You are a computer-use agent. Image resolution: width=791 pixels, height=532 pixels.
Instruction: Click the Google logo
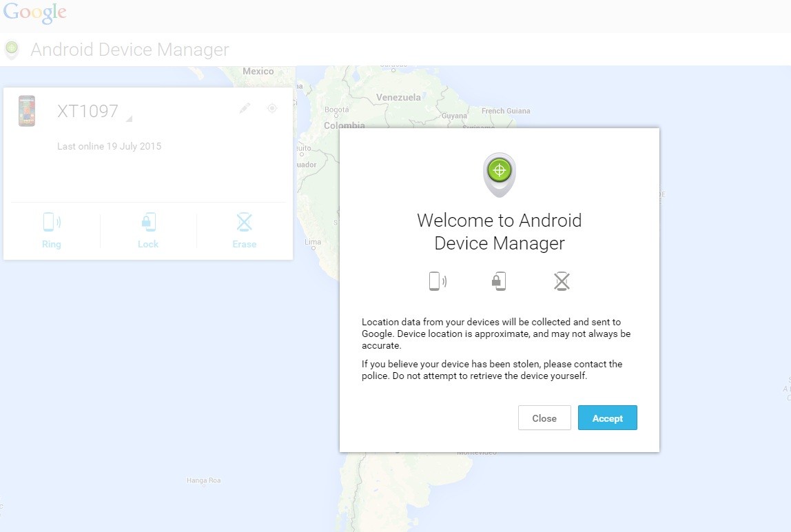(x=34, y=12)
